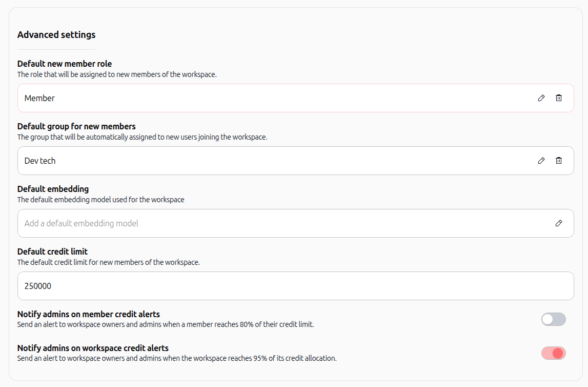Edit the default embedding model
Viewport: 588px width, 387px height.
click(x=559, y=223)
